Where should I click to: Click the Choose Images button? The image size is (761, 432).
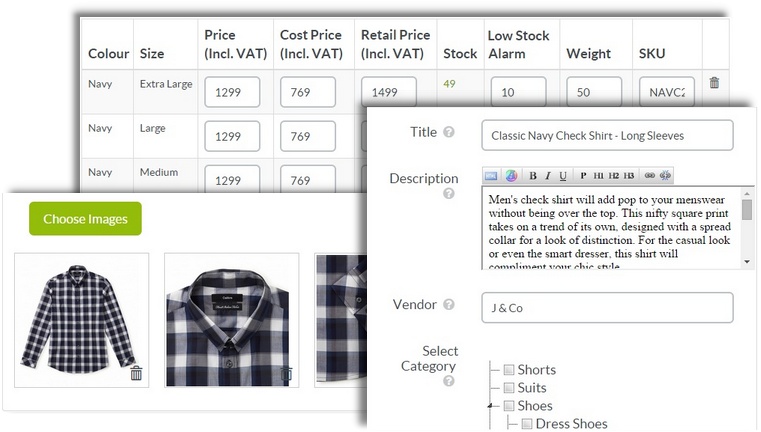coord(85,219)
